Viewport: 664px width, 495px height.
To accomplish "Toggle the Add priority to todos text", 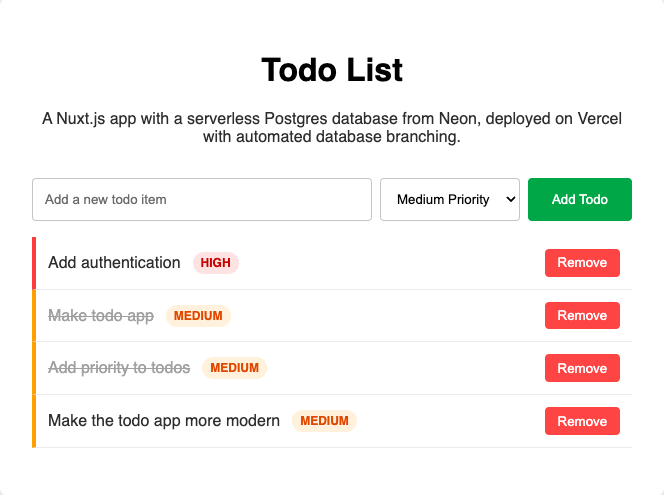I will point(119,368).
